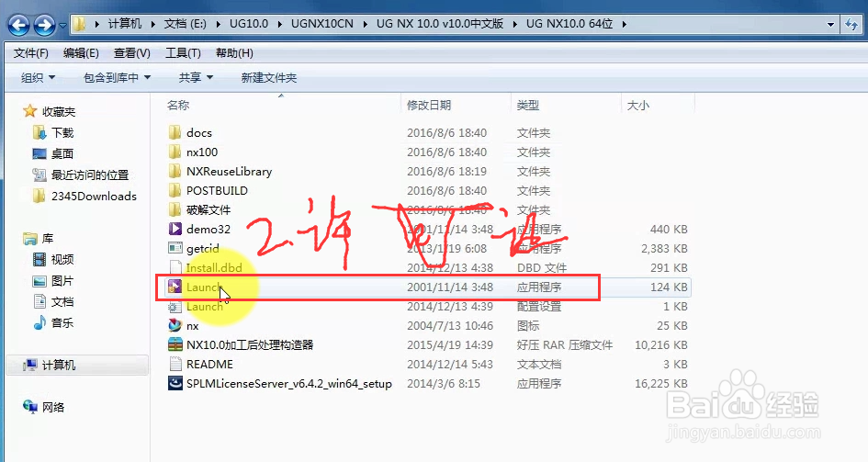Click UG NX 10.0 v10.0中文版 breadcrumb
868x462 pixels.
pyautogui.click(x=440, y=24)
